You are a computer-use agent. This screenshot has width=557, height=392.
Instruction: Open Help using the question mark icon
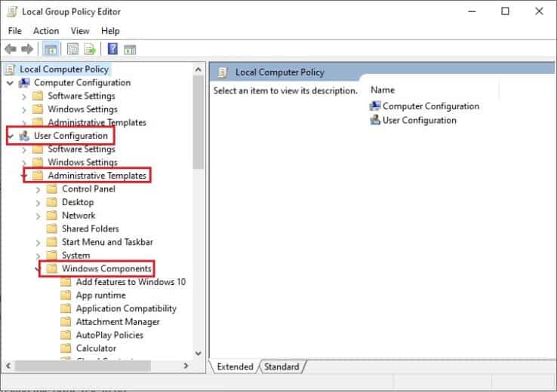112,50
